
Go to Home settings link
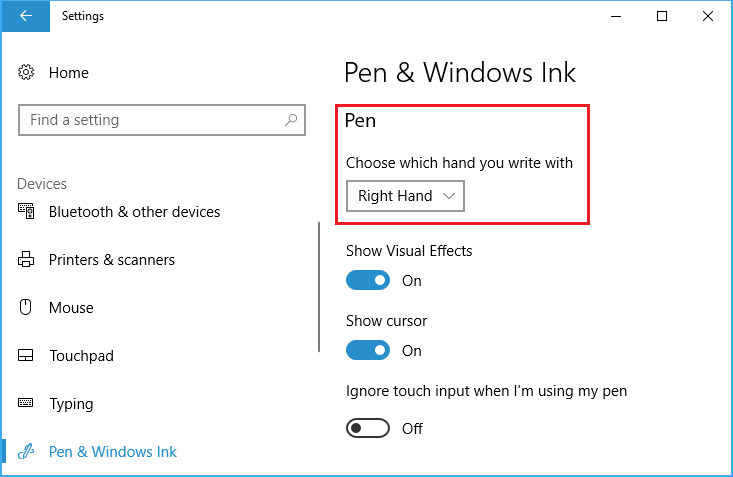tap(69, 72)
